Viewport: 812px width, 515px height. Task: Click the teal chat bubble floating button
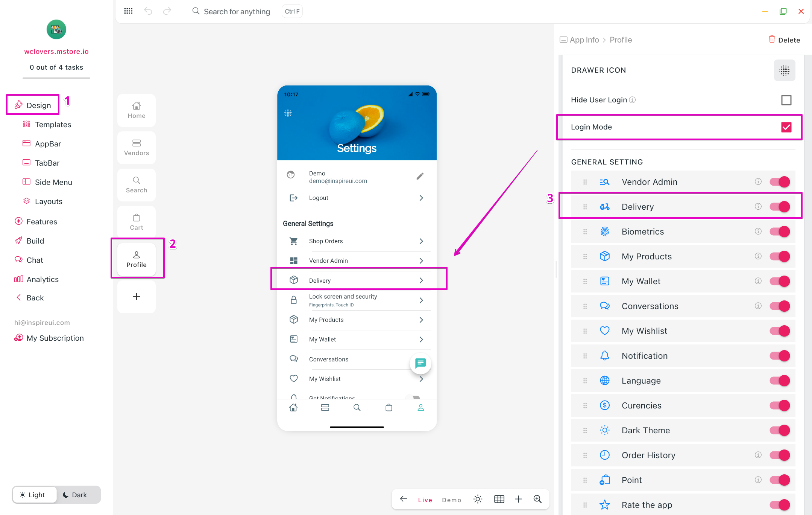pyautogui.click(x=420, y=363)
